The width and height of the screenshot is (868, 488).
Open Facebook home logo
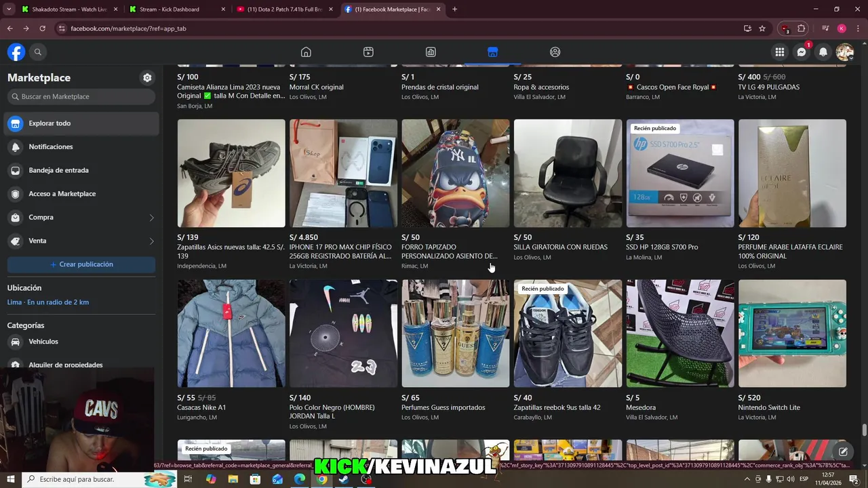tap(16, 52)
